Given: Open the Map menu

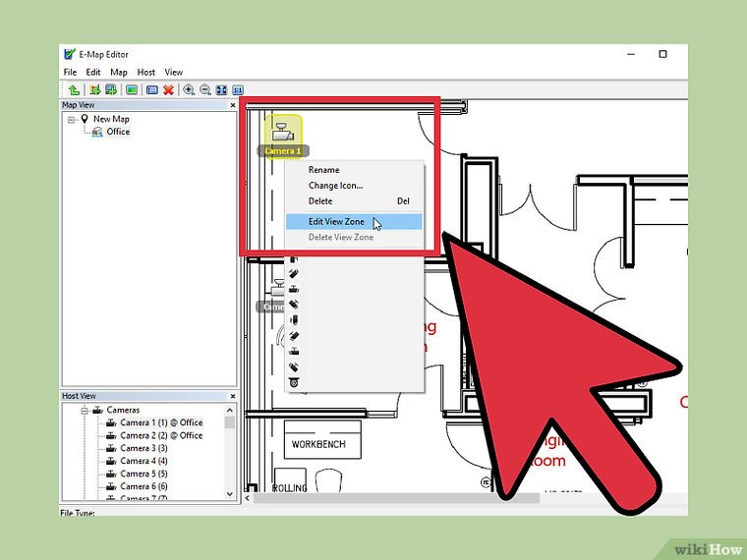Looking at the screenshot, I should pos(119,72).
